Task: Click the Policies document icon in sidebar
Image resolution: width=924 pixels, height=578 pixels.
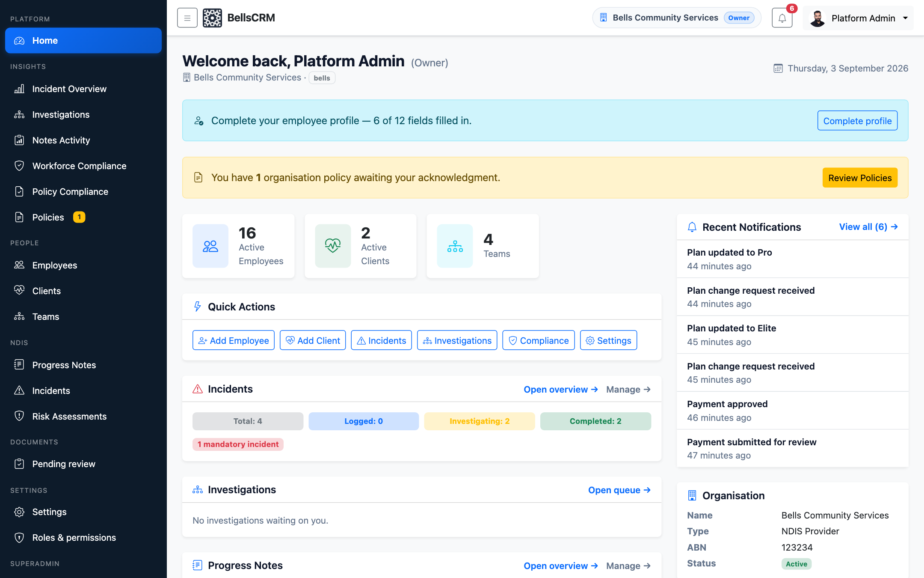Action: (19, 217)
